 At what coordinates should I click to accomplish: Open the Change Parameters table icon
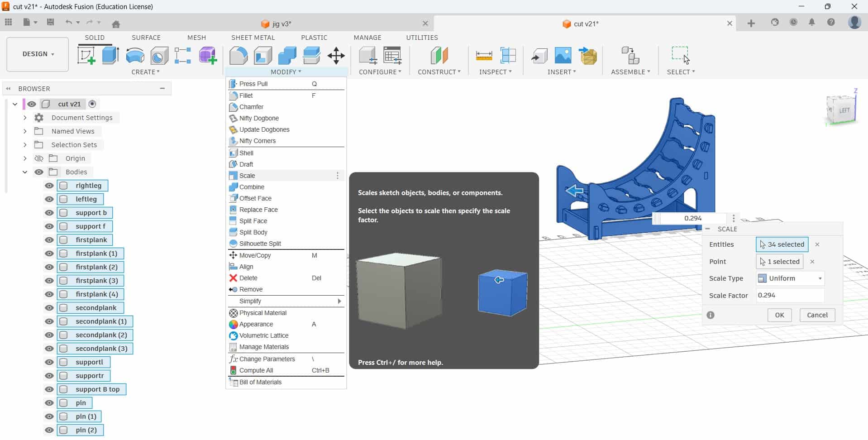point(392,56)
